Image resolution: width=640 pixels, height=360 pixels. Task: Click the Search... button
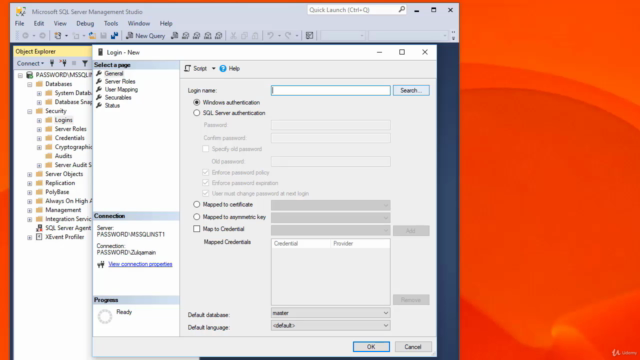[411, 91]
